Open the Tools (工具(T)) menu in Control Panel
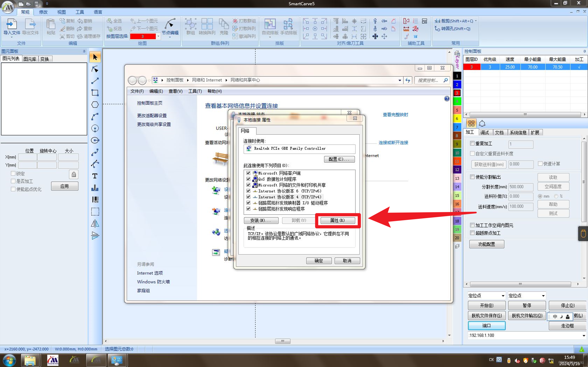The image size is (588, 367). 195,91
